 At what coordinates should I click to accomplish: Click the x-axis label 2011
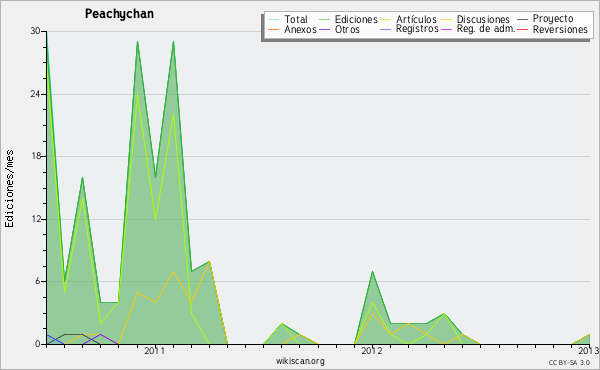tap(154, 351)
